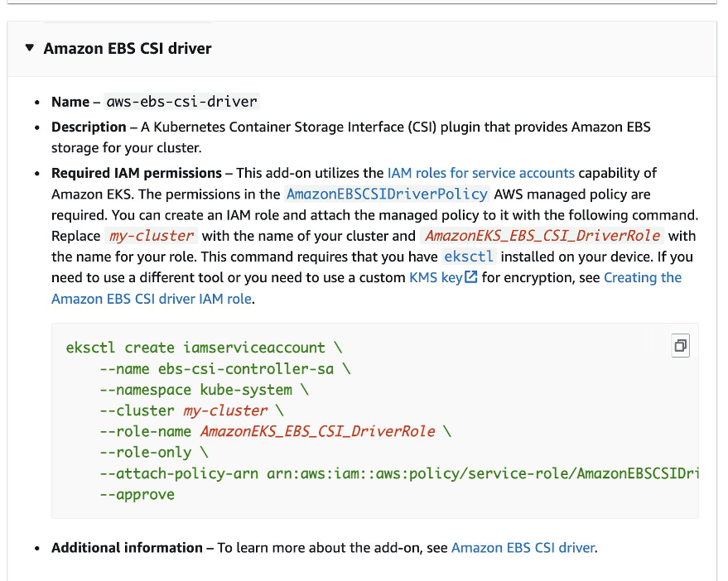Open the external-link icon beside KMS key
The height and width of the screenshot is (581, 728).
[470, 277]
